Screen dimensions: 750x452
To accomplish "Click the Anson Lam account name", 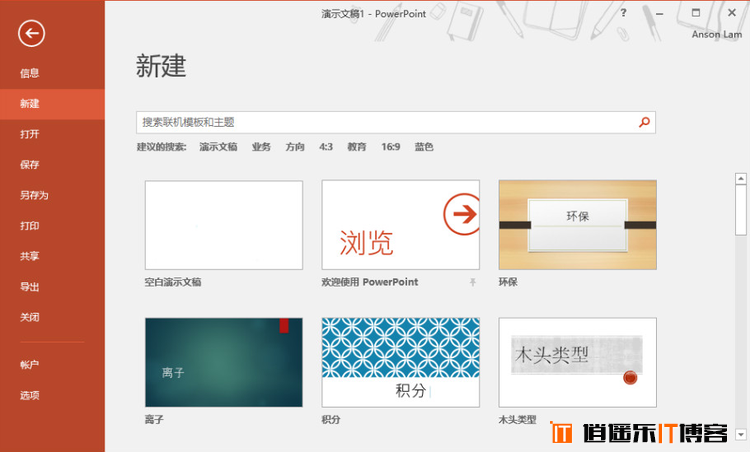I will tap(717, 34).
